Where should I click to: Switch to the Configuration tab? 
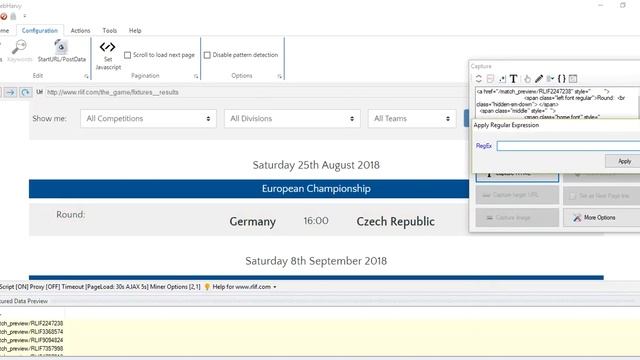coord(40,31)
